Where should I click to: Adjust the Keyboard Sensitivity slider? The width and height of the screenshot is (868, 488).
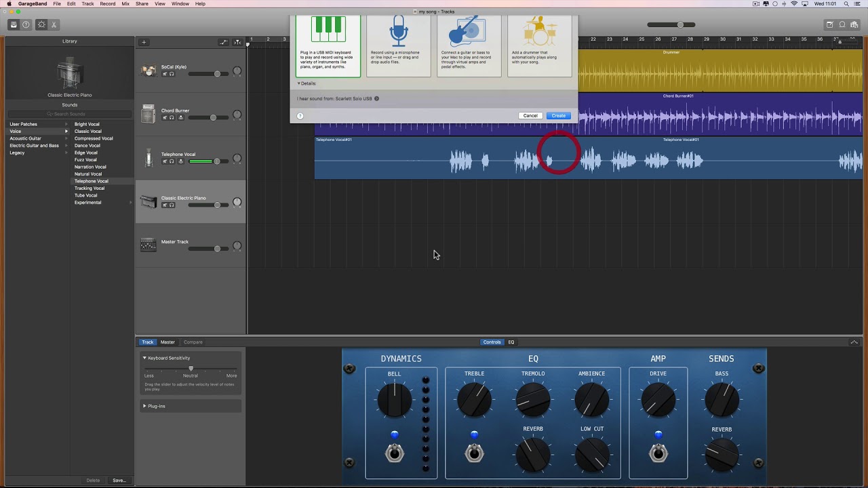coord(191,368)
